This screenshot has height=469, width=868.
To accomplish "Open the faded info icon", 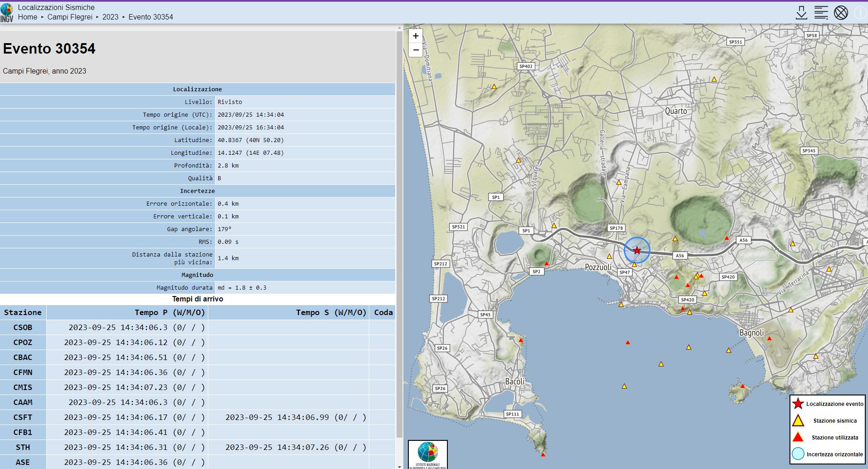I will point(860,12).
